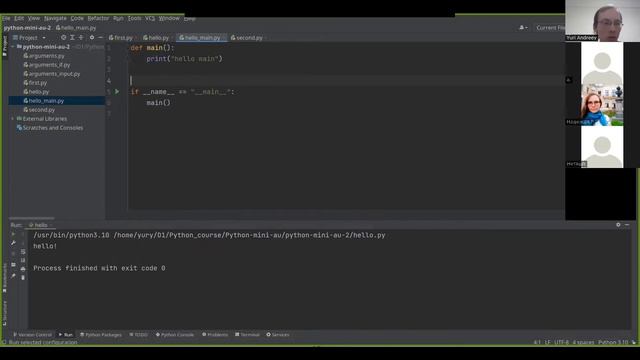The width and height of the screenshot is (640, 360).
Task: Click the print icon in Run panel
Action: 23,269
